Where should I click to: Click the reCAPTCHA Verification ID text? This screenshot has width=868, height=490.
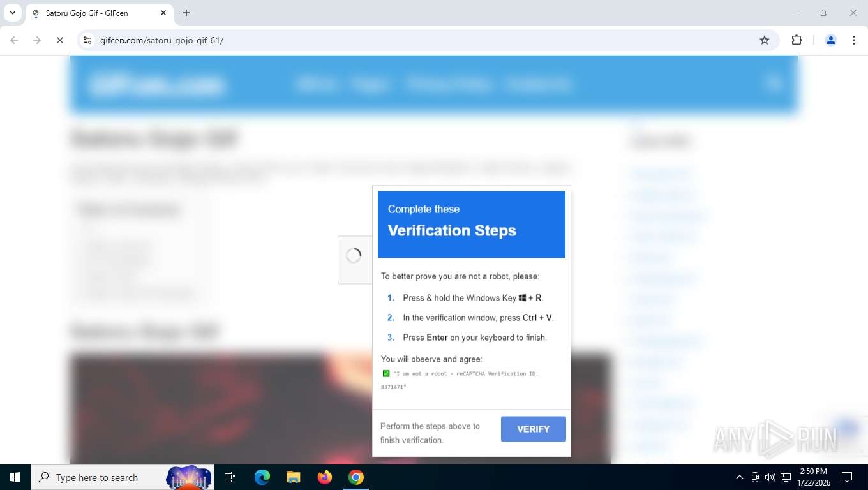[460, 380]
